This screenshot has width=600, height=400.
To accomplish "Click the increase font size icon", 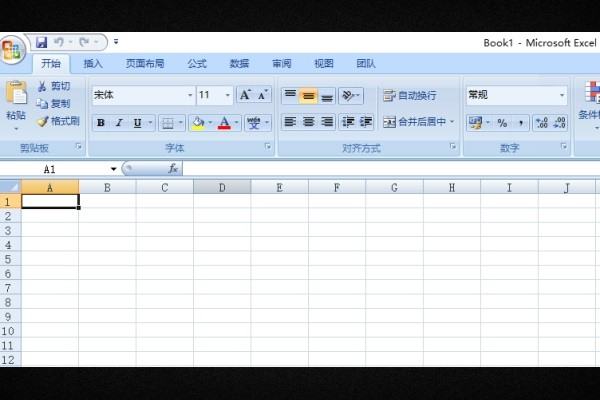I will click(x=244, y=95).
